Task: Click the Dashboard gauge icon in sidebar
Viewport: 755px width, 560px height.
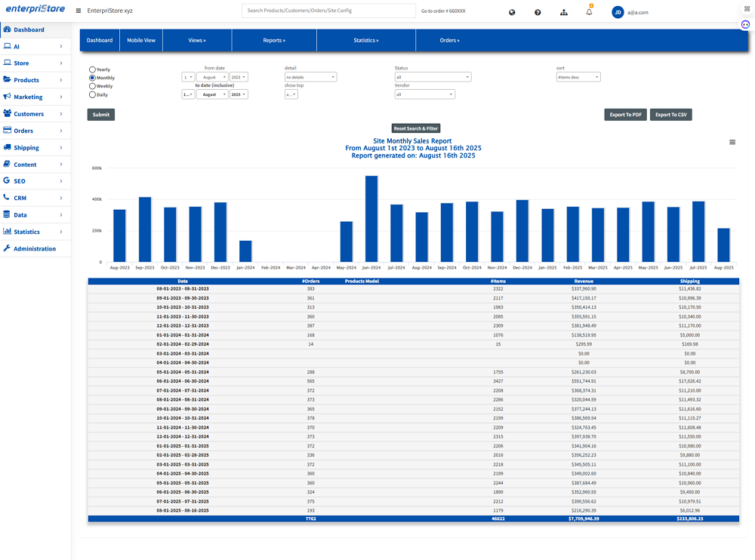Action: pyautogui.click(x=8, y=29)
